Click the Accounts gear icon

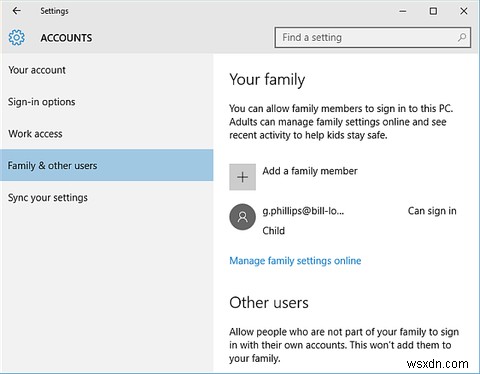click(16, 37)
